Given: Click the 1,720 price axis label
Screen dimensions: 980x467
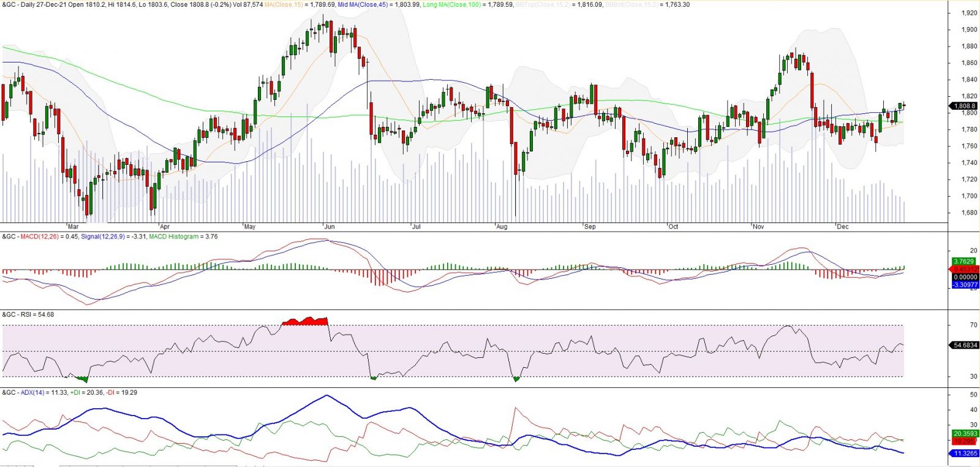Looking at the screenshot, I should [x=969, y=180].
